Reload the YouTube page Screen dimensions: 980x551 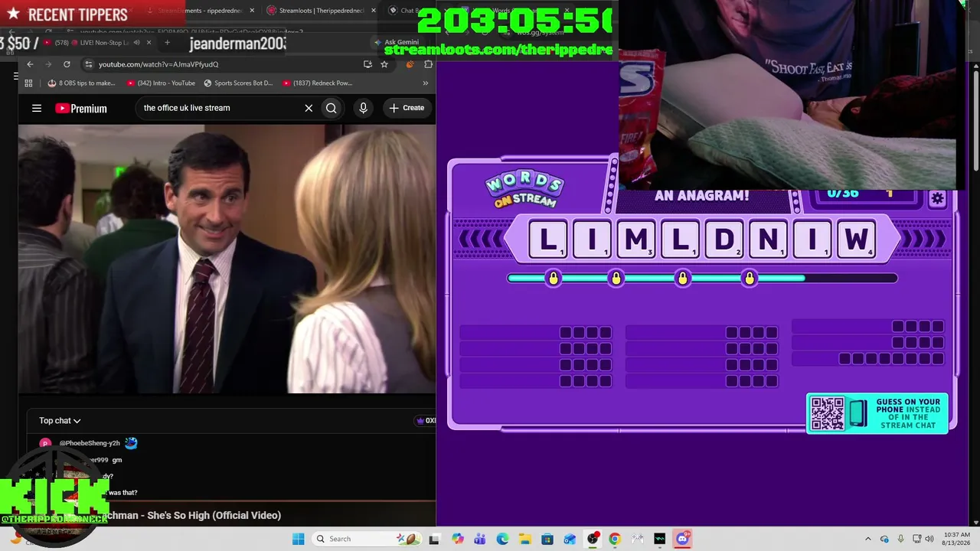[x=67, y=64]
